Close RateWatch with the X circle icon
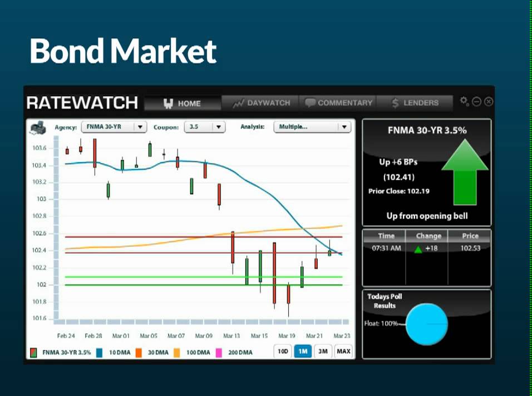Viewport: 532px width, 396px height. click(489, 101)
